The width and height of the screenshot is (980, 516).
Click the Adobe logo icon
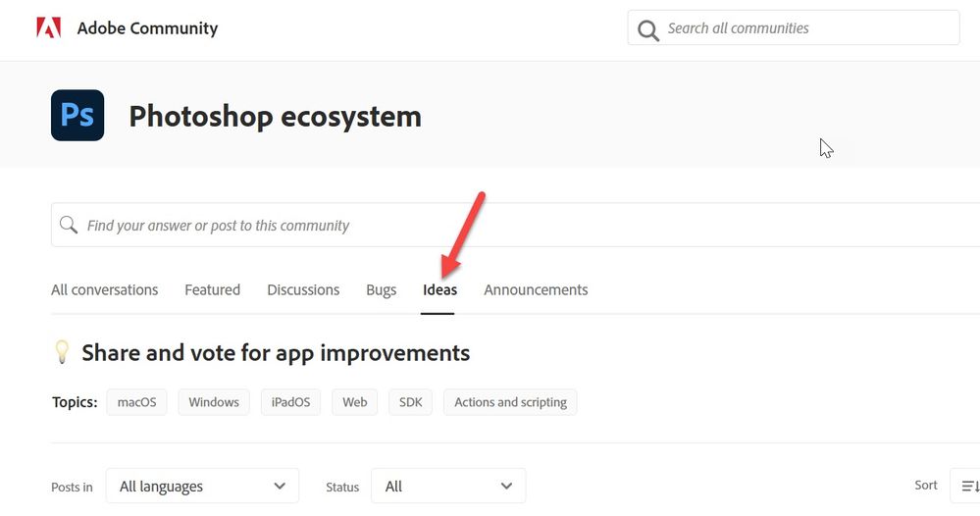(49, 27)
